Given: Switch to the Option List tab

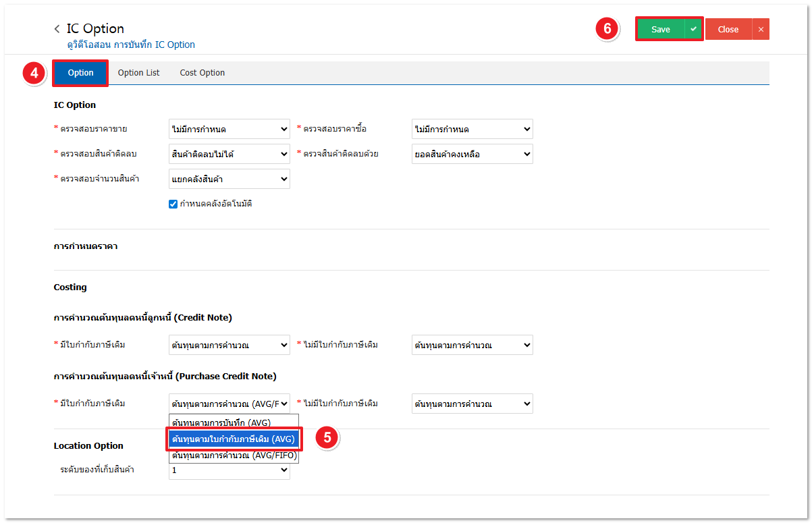Looking at the screenshot, I should pos(138,73).
